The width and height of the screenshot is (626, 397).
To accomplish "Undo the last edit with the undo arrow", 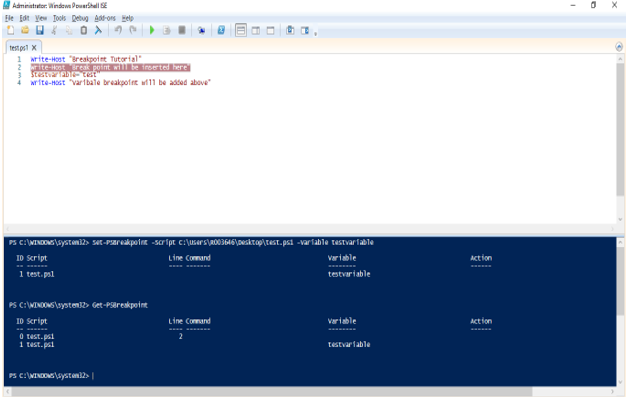I will pyautogui.click(x=118, y=30).
